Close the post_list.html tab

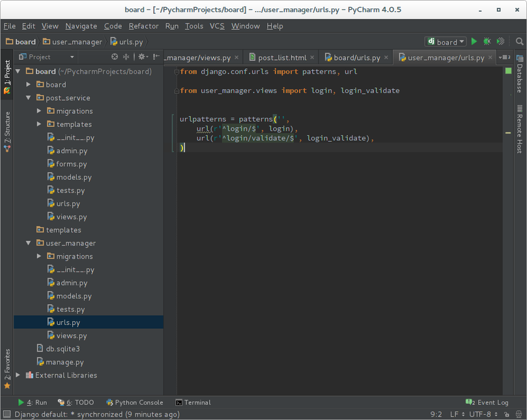point(312,57)
